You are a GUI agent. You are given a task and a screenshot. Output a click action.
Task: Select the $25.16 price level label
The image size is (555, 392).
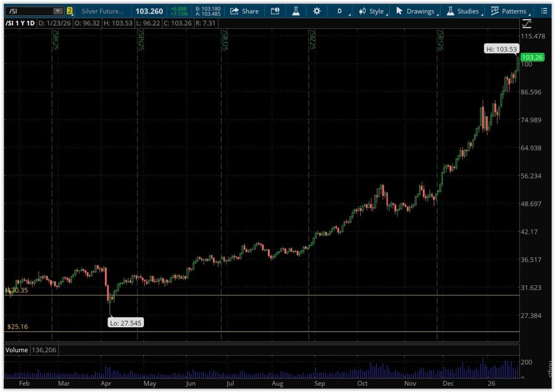tap(17, 327)
